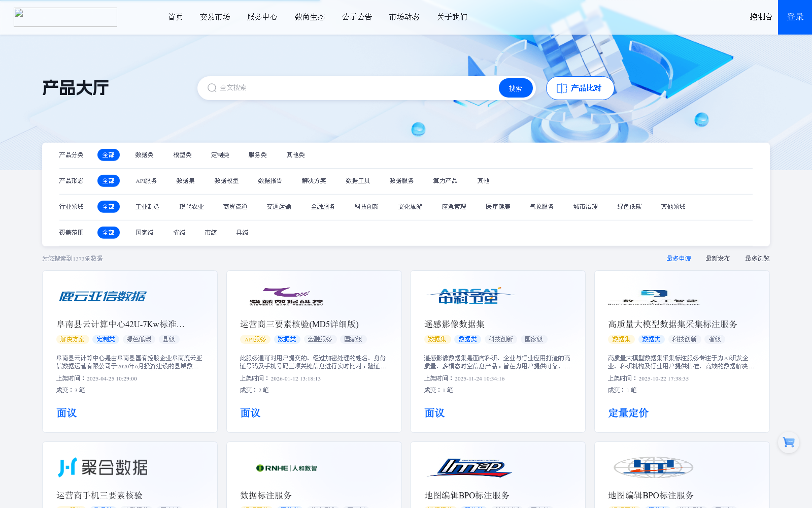The height and width of the screenshot is (508, 812).
Task: Open the RNHE 人和数智 logo thumbnail
Action: pos(287,468)
